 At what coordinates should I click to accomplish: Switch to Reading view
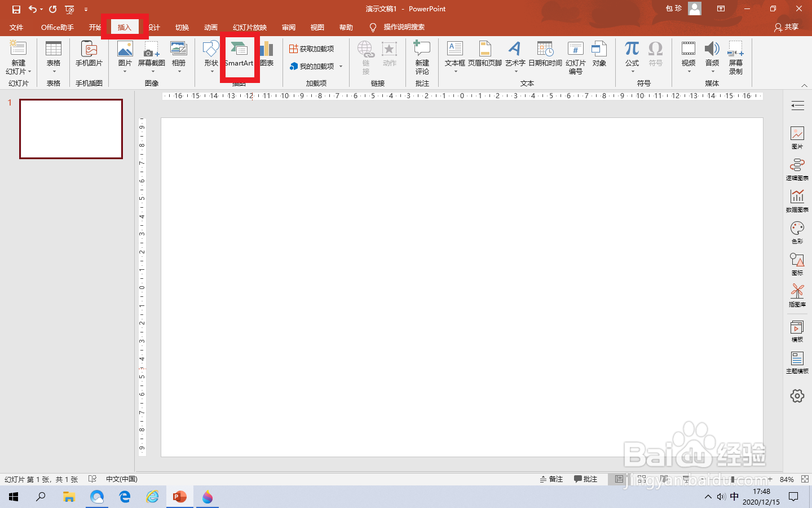[x=664, y=479]
